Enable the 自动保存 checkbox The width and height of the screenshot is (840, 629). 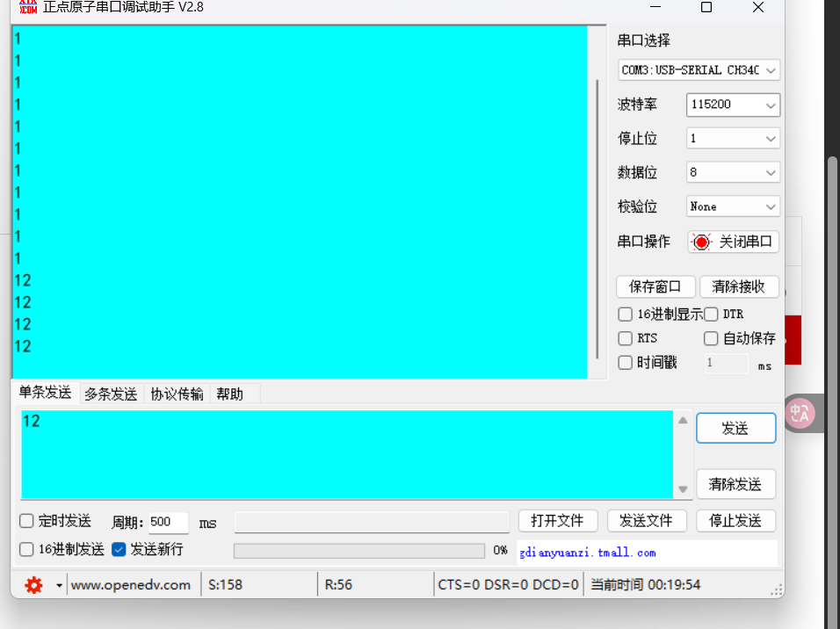(x=711, y=338)
